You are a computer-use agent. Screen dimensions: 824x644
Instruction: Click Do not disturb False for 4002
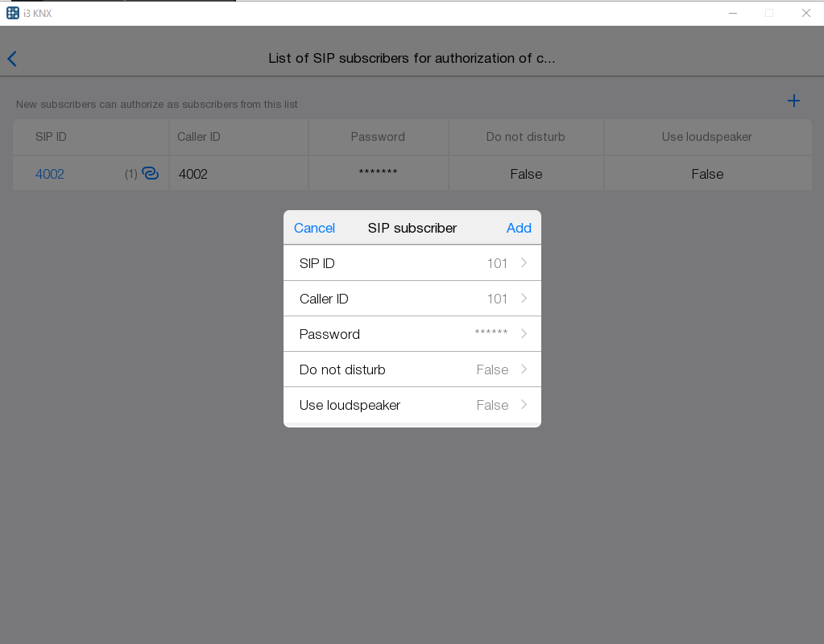pos(526,174)
